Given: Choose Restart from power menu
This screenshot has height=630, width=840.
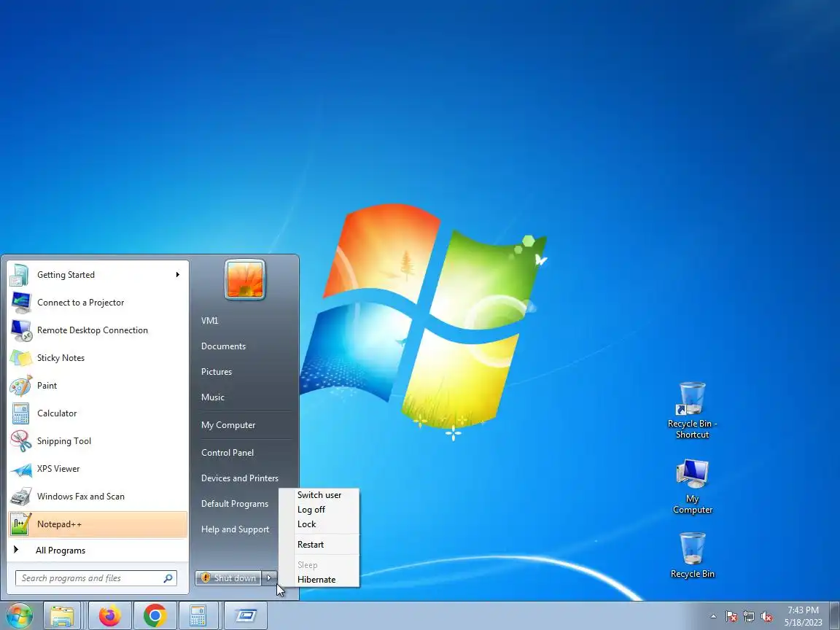Looking at the screenshot, I should [319, 544].
